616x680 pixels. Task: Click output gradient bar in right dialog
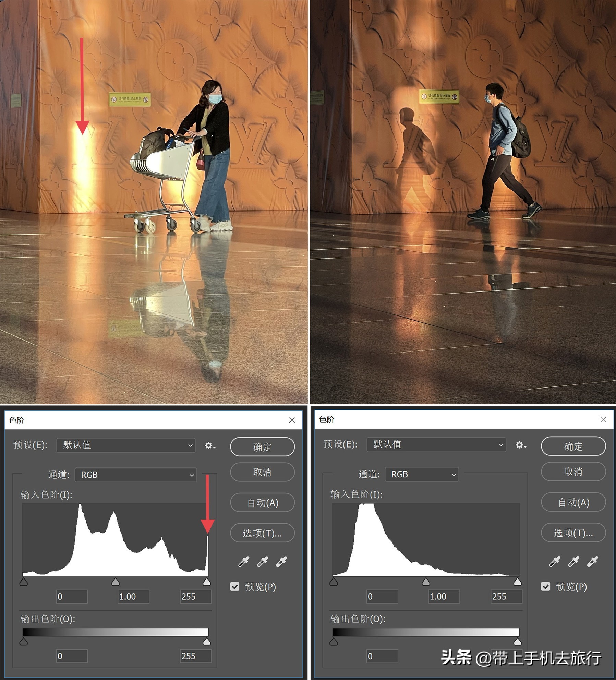click(426, 632)
